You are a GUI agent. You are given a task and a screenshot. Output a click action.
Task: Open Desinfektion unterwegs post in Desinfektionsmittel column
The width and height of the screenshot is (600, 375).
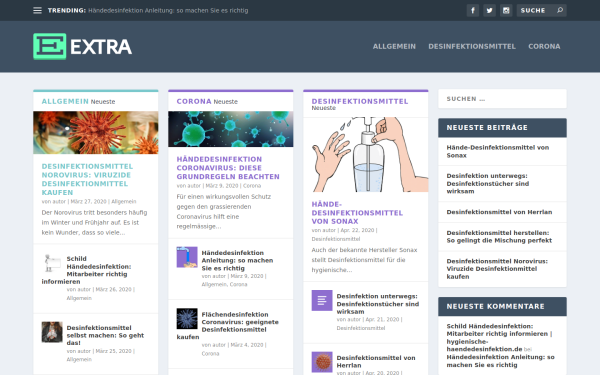point(378,303)
